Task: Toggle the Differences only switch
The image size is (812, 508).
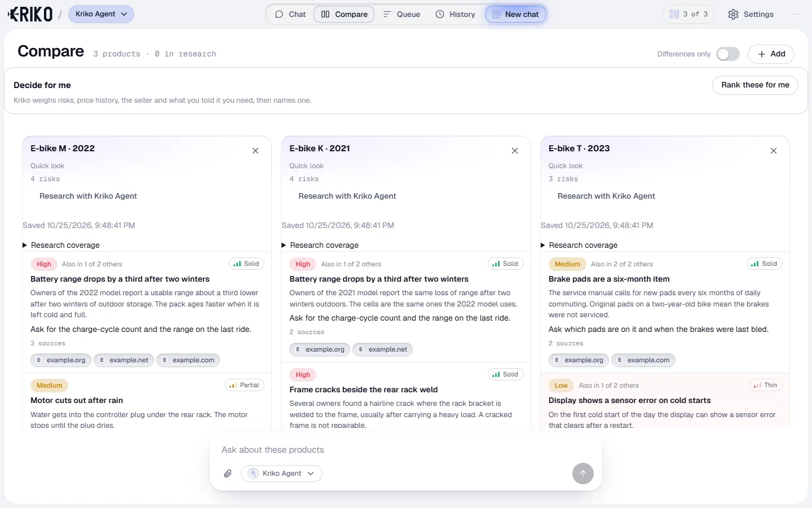Action: 728,54
